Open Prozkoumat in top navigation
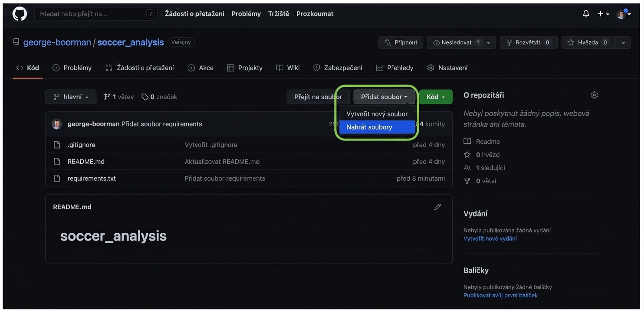 (x=315, y=14)
